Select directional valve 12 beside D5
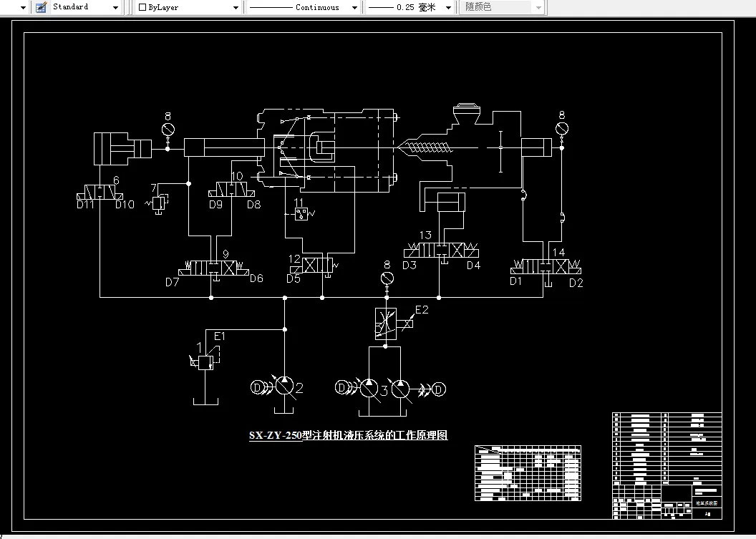Viewport: 756px width, 539px height. pos(317,265)
